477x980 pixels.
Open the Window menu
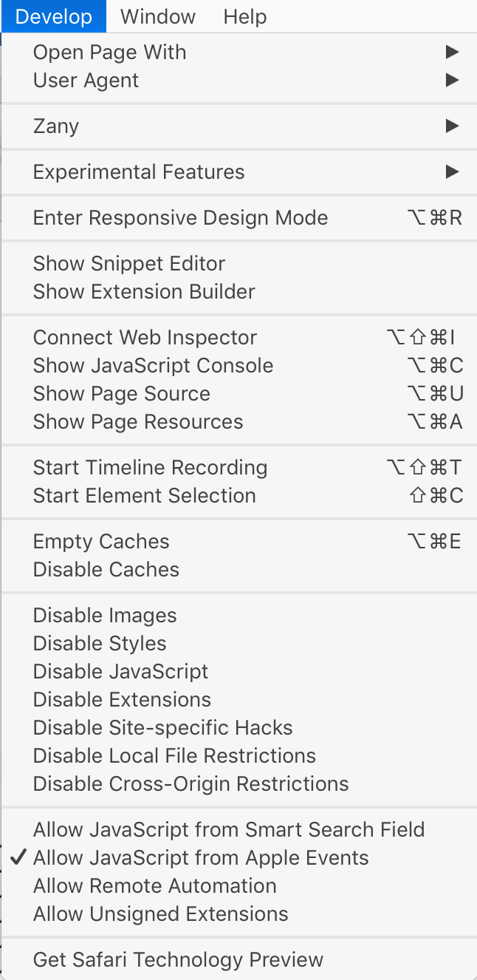coord(157,16)
